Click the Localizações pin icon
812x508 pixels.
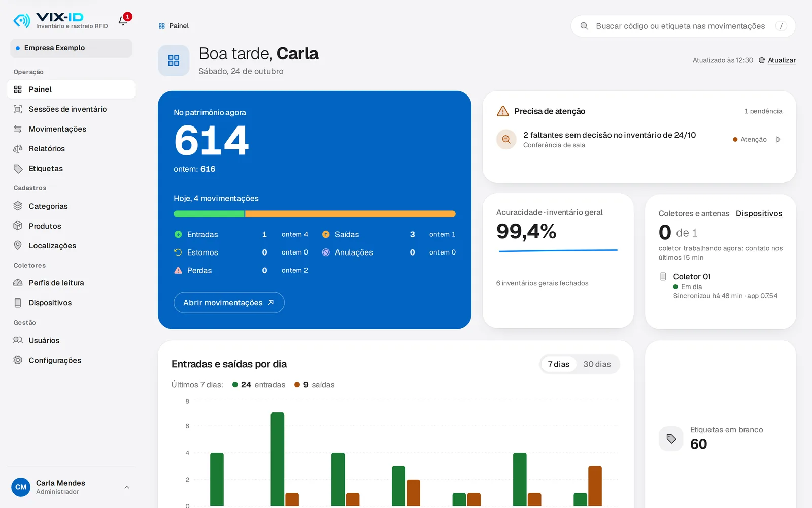[x=18, y=246]
